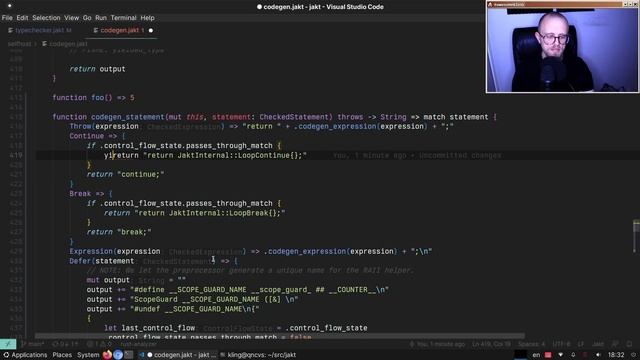Click the remote window indicator in status bar
640x360 pixels.
pos(8,344)
